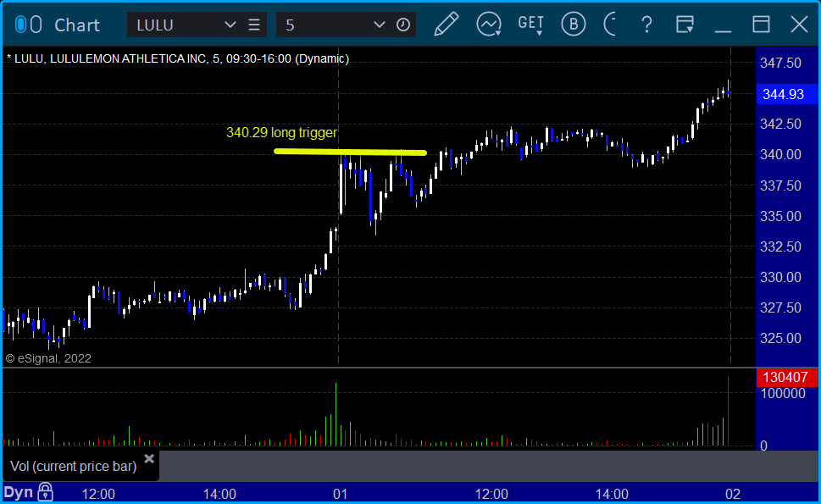Click the '02' date label on time axis
The width and height of the screenshot is (821, 504).
733,494
